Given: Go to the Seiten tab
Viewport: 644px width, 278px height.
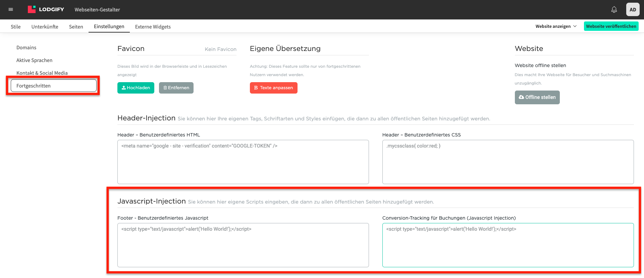Looking at the screenshot, I should coord(76,26).
